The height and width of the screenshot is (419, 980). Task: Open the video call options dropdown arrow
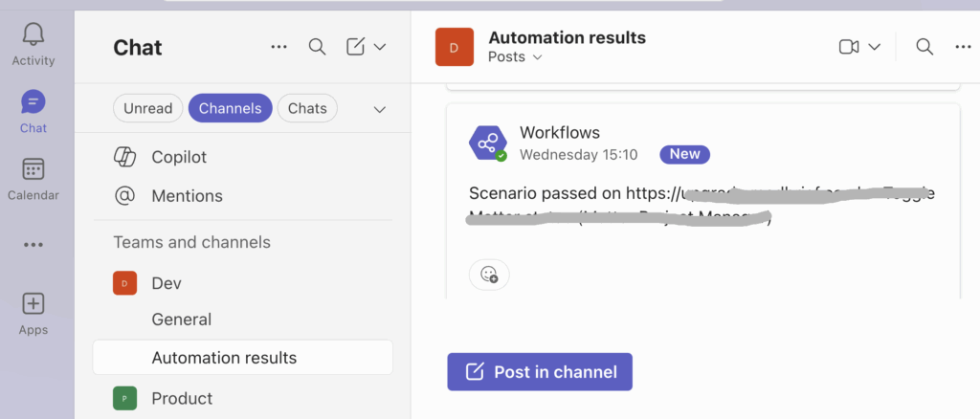(x=874, y=47)
